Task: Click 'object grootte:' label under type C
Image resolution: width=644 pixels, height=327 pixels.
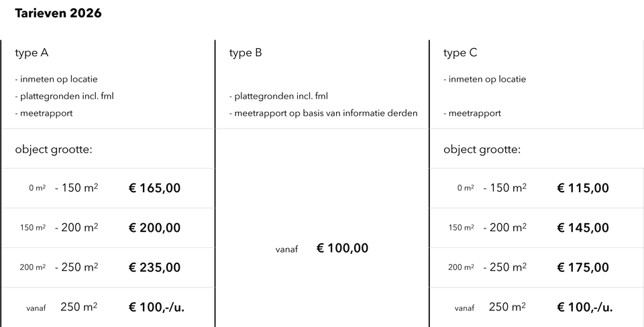Action: pyautogui.click(x=482, y=149)
